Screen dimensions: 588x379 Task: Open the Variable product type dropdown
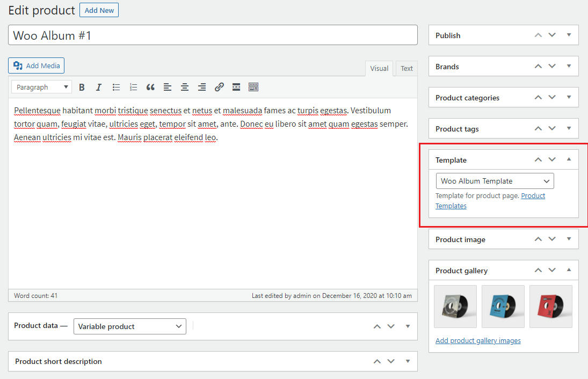[130, 326]
